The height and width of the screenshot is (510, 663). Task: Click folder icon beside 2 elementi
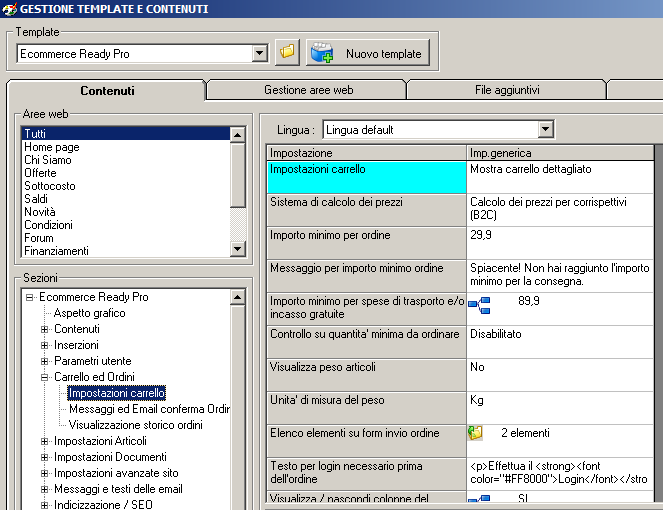(x=475, y=433)
